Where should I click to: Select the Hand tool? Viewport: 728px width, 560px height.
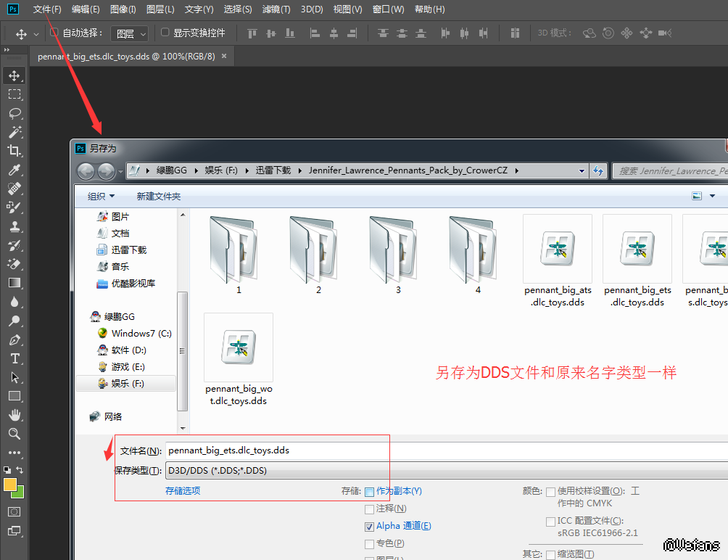14,415
